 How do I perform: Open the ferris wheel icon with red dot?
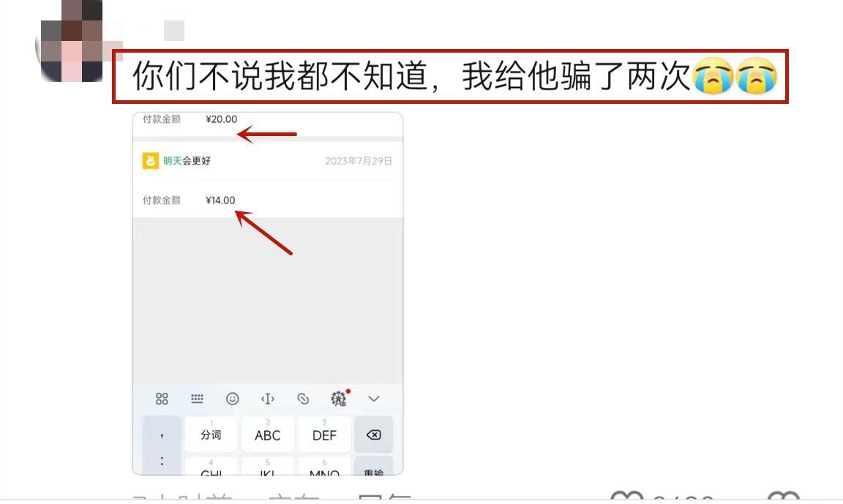tap(339, 399)
